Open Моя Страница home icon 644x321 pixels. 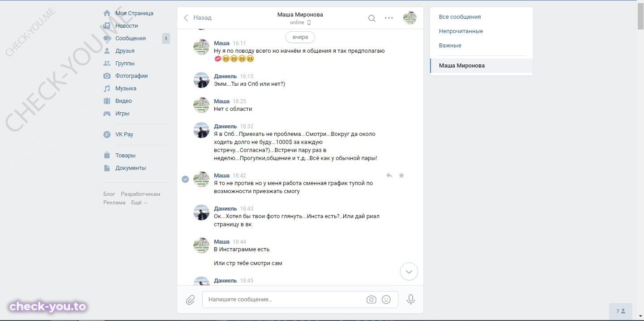107,13
